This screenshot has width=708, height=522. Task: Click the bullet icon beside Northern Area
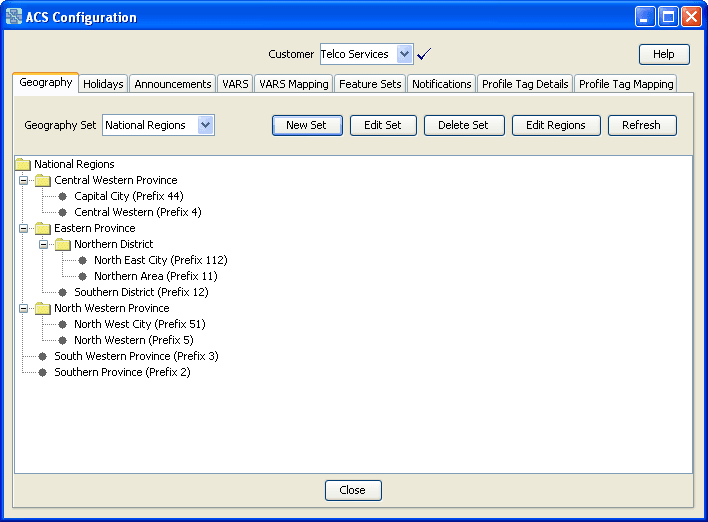(x=82, y=276)
